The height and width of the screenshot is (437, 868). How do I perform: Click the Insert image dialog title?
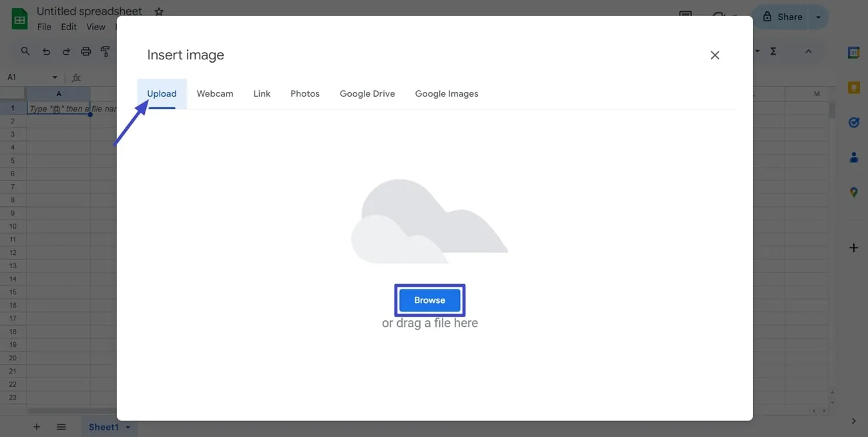(x=186, y=55)
